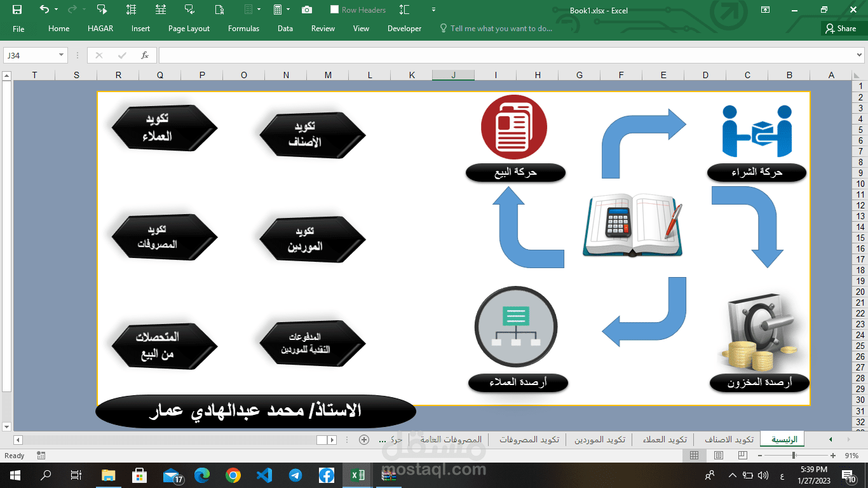Image resolution: width=868 pixels, height=488 pixels.
Task: Open the undo history dropdown arrow
Action: point(56,10)
